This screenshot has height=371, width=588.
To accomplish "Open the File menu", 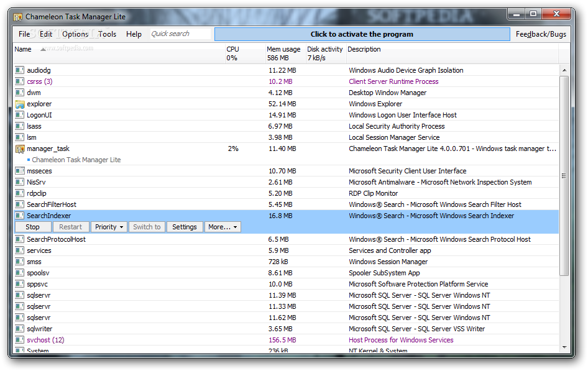I will point(24,34).
